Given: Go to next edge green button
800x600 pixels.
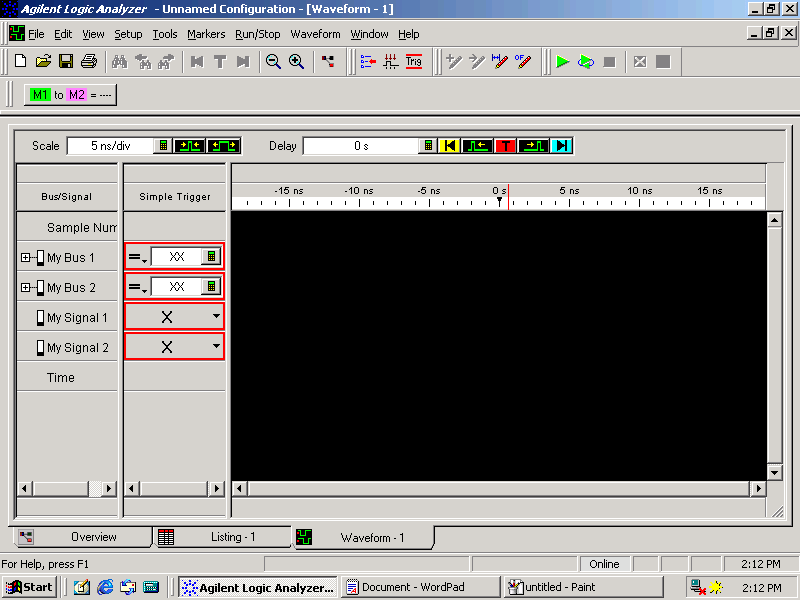Looking at the screenshot, I should tap(534, 146).
